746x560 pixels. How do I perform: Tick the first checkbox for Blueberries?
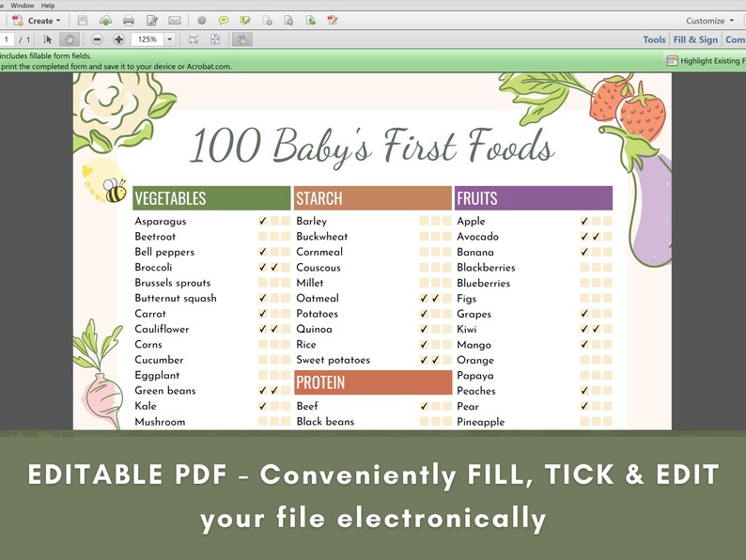584,283
